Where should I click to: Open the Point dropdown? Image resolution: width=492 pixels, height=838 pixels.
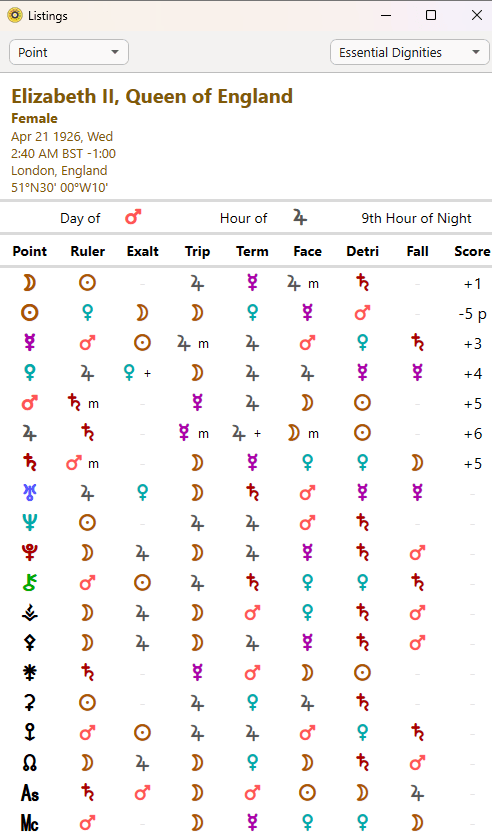click(x=69, y=52)
